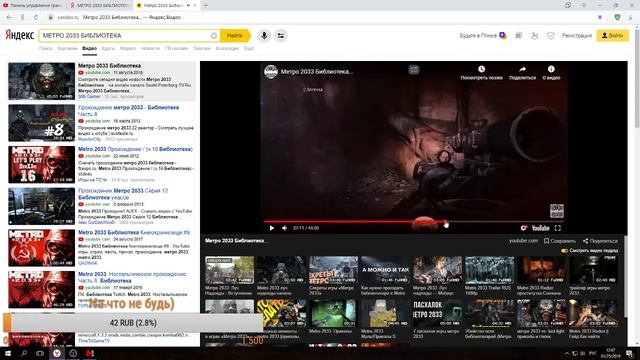This screenshot has width=640, height=360.
Task: Toggle Смотреть видео подряд autoplay switch
Action: coord(564,251)
